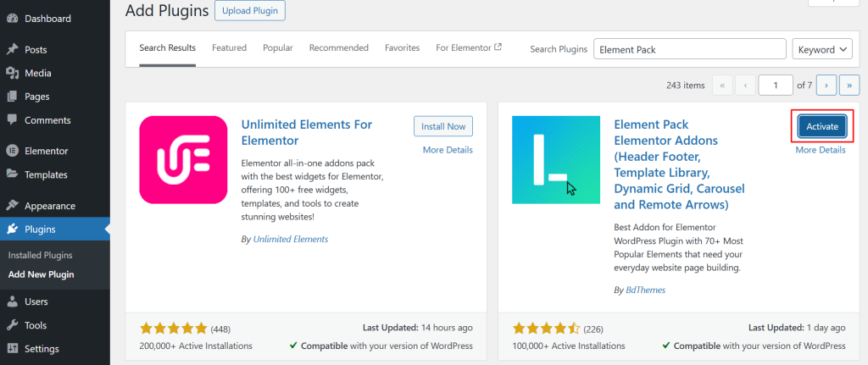Switch to the Popular tab
868x365 pixels.
[278, 48]
